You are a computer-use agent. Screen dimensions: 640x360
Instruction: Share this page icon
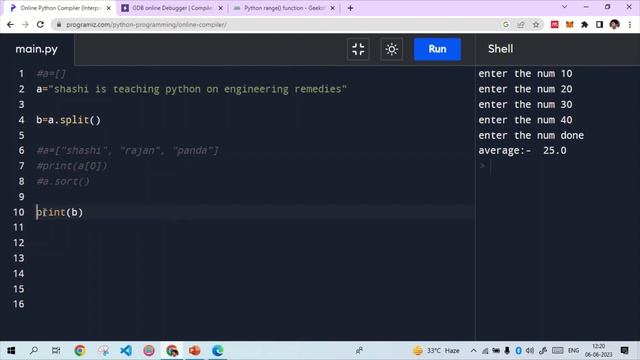(x=521, y=24)
